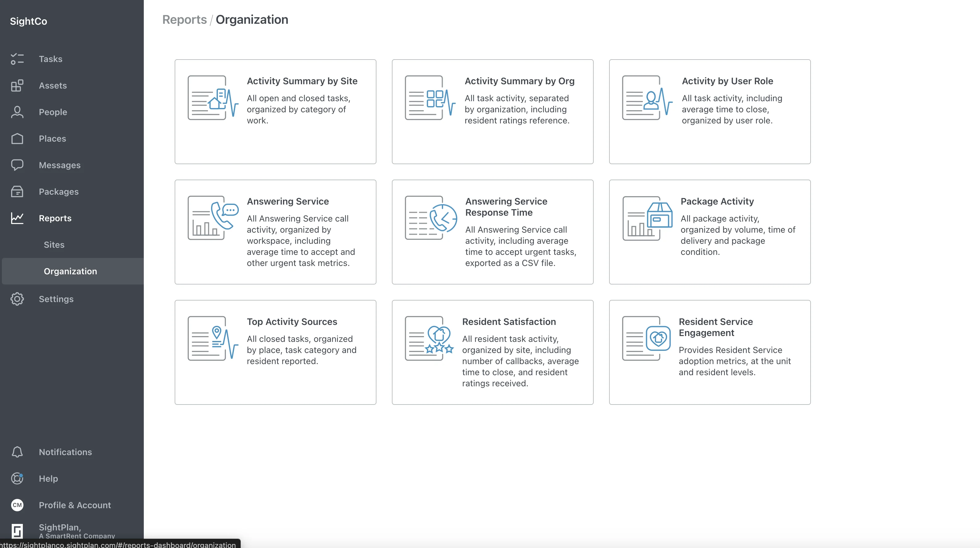980x548 pixels.
Task: Go to Assets menu item
Action: coord(53,86)
